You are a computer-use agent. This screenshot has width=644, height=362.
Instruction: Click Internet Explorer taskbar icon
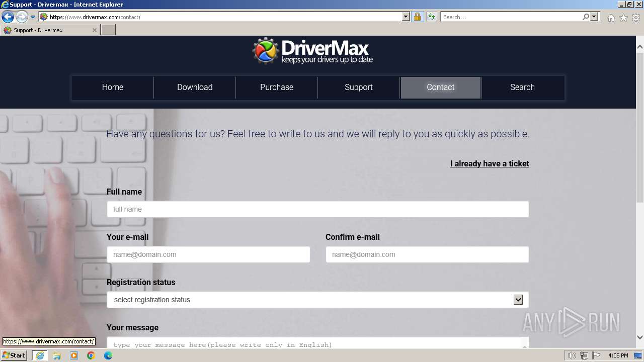tap(40, 355)
